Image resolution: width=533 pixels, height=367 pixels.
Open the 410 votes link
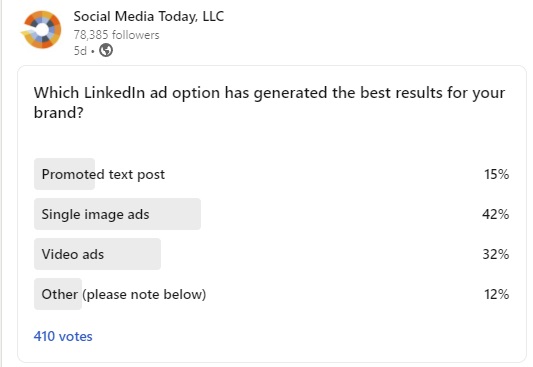pyautogui.click(x=63, y=336)
